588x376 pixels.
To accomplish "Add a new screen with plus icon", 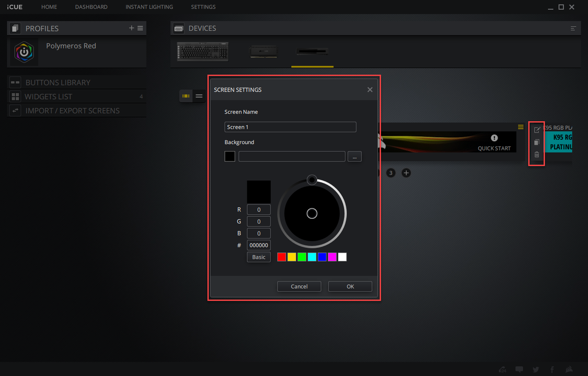I will [406, 173].
